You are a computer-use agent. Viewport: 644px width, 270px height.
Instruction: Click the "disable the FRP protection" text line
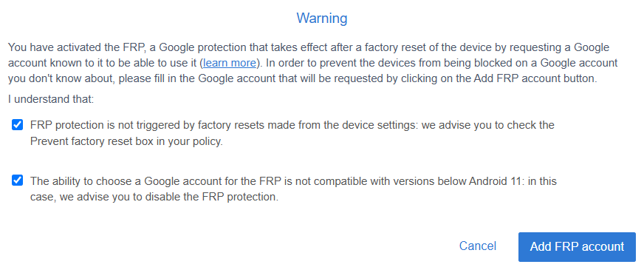pos(154,198)
